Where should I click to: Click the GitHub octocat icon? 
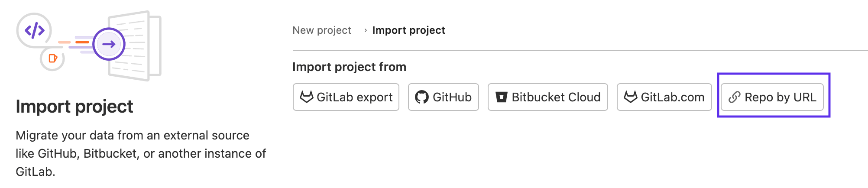(421, 97)
